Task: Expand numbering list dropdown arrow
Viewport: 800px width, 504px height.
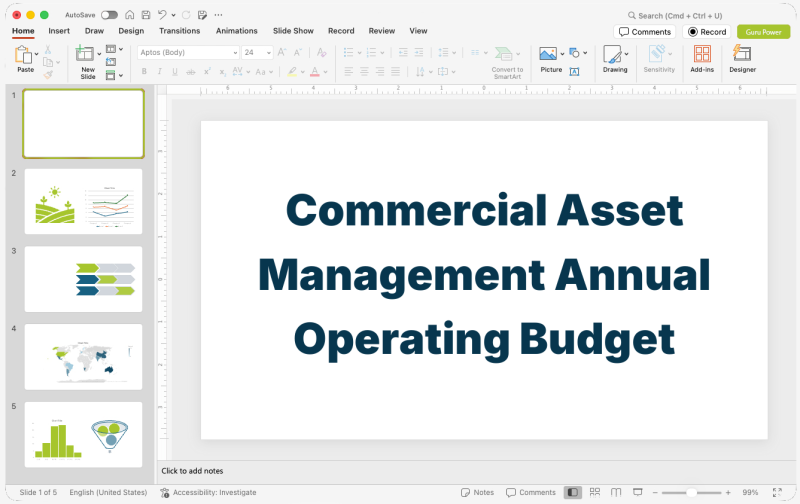Action: coord(382,53)
